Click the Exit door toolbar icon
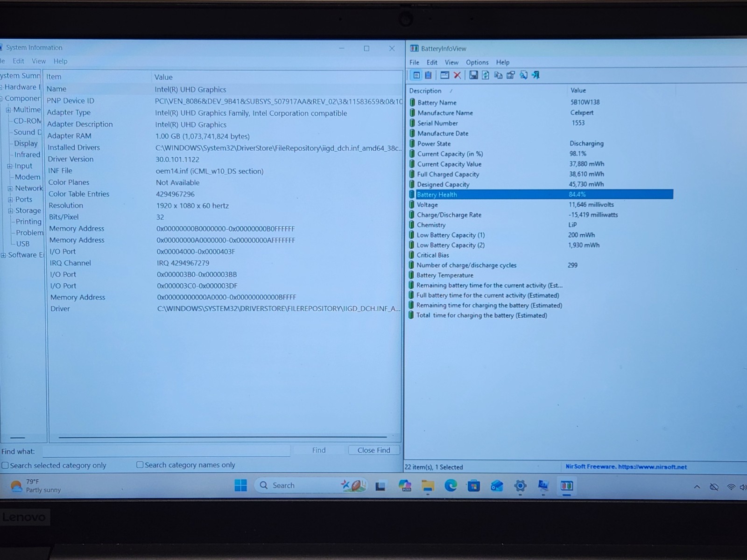This screenshot has height=560, width=747. click(x=536, y=75)
